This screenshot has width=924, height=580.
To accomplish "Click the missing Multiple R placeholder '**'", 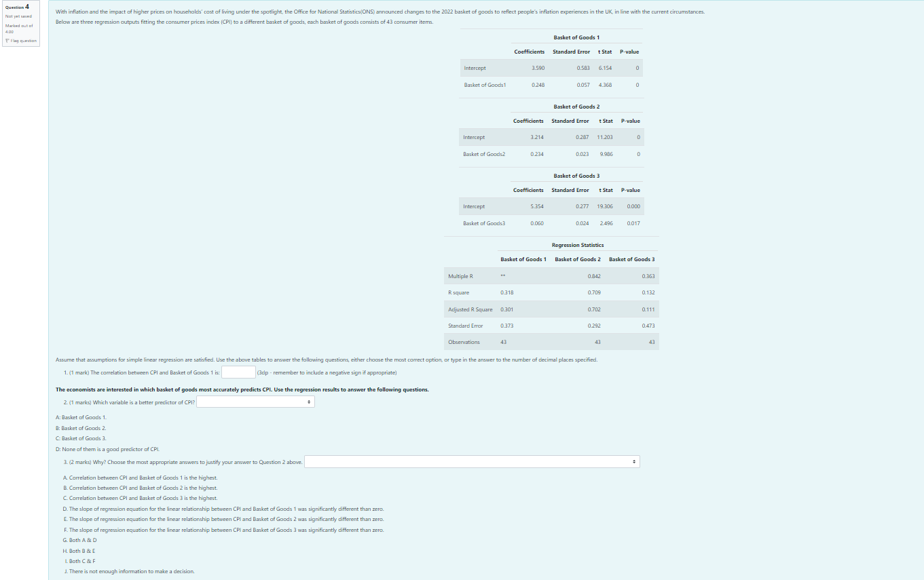I will 503,276.
